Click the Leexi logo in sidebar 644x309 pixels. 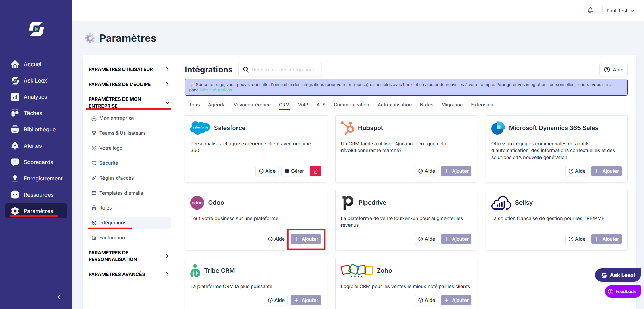click(36, 29)
